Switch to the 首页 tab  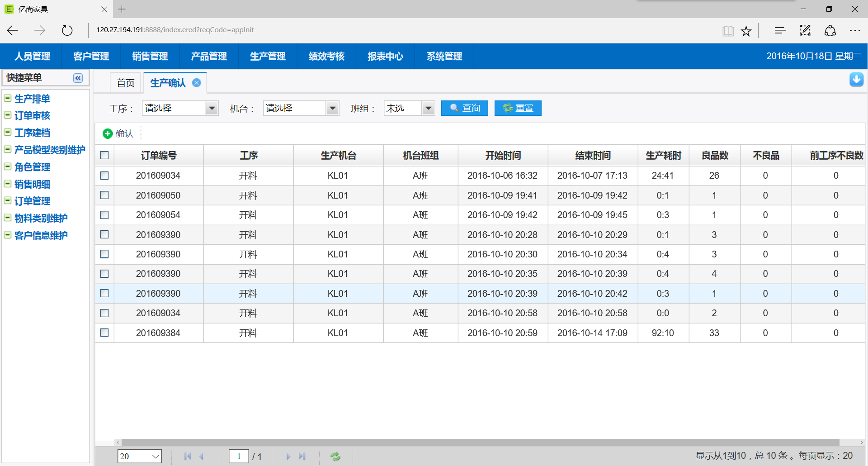point(126,83)
